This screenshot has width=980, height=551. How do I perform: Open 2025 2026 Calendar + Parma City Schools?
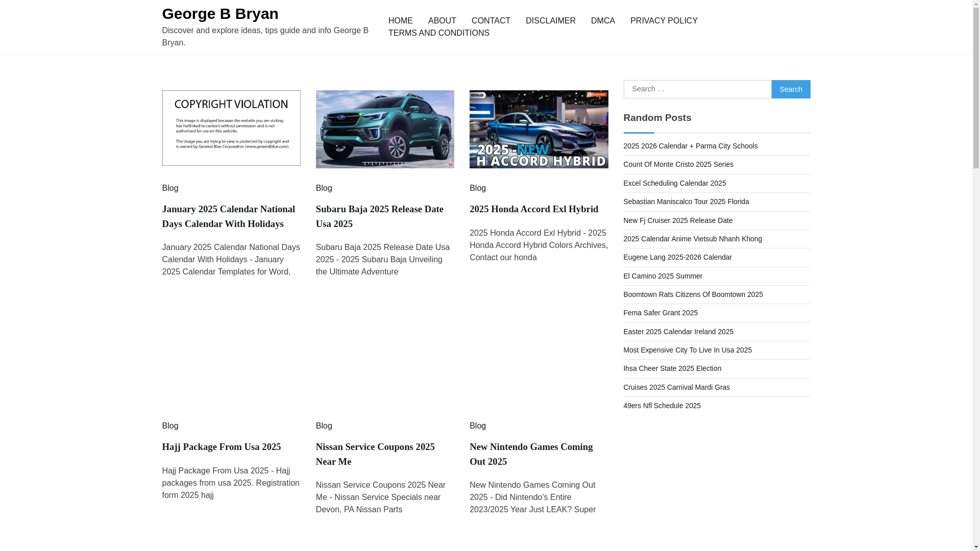tap(690, 146)
